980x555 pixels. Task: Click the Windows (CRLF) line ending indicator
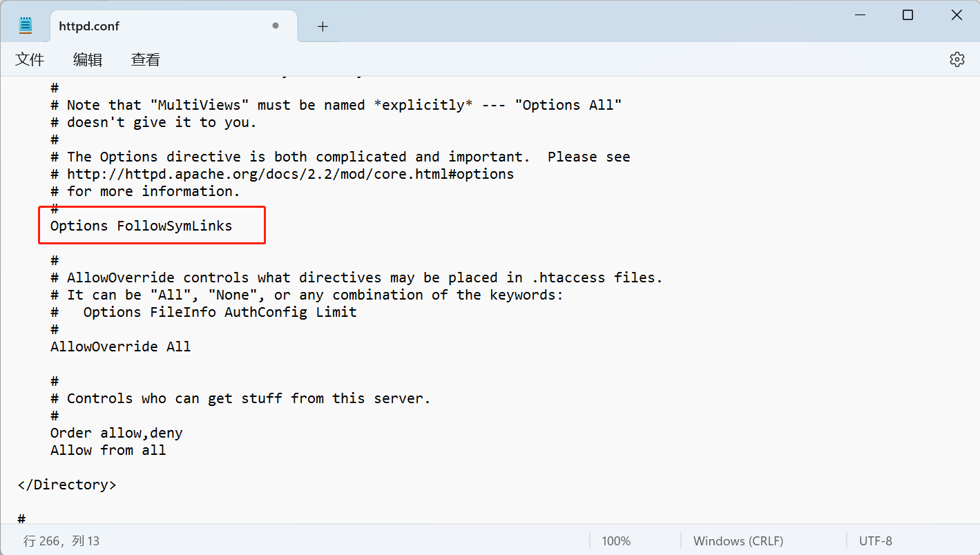(738, 541)
